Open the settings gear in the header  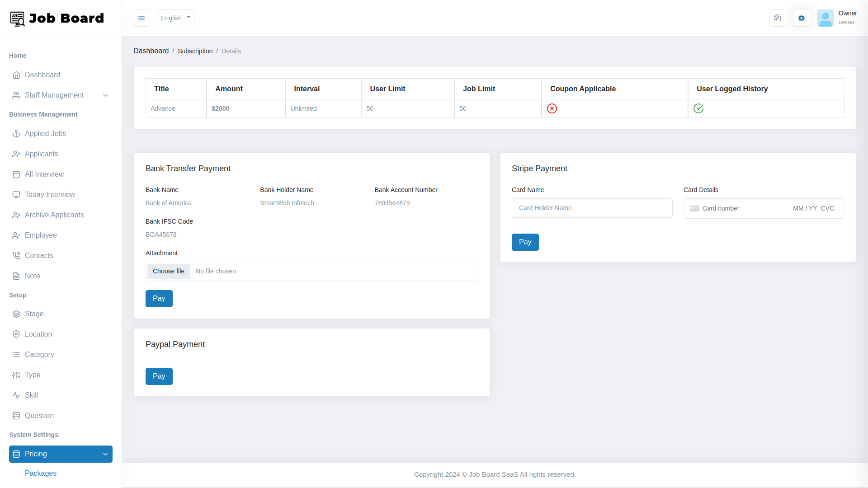pos(801,18)
